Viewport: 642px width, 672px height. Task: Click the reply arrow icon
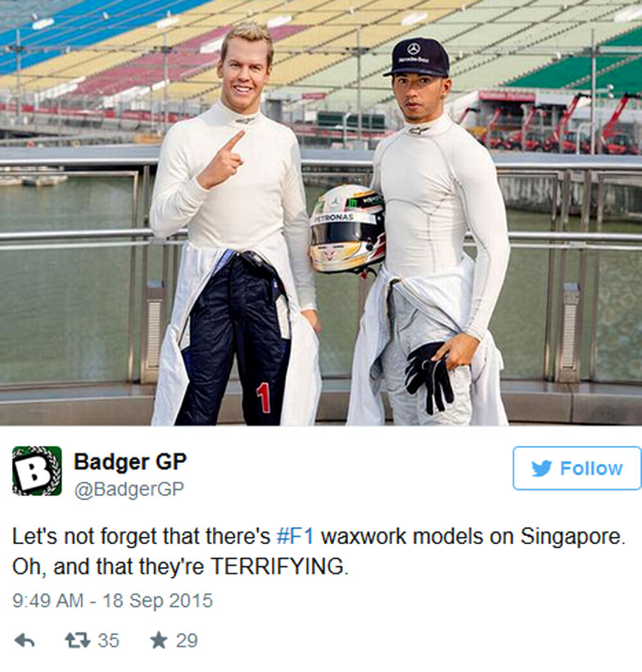pos(25,641)
